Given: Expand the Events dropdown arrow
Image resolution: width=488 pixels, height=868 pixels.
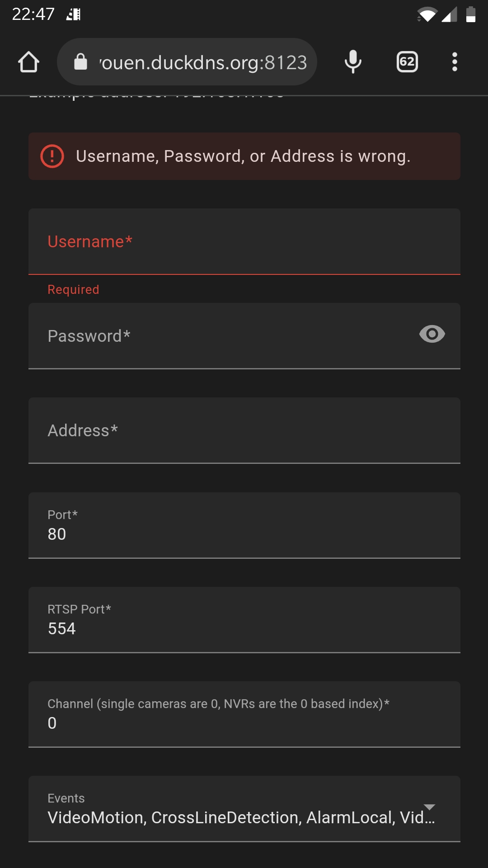Looking at the screenshot, I should tap(429, 807).
